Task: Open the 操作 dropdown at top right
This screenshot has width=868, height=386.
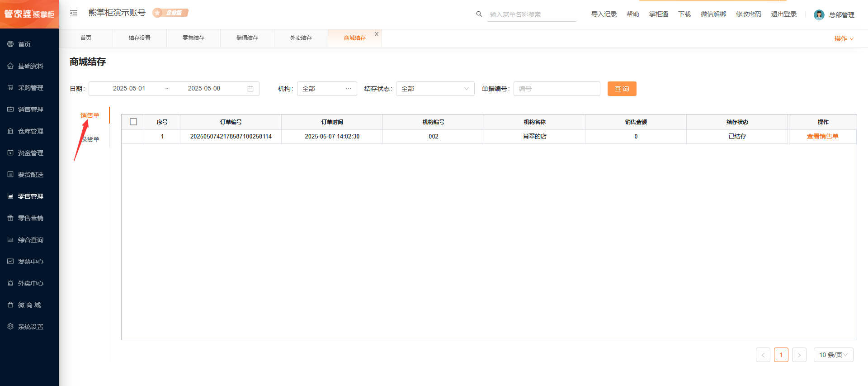Action: click(844, 38)
